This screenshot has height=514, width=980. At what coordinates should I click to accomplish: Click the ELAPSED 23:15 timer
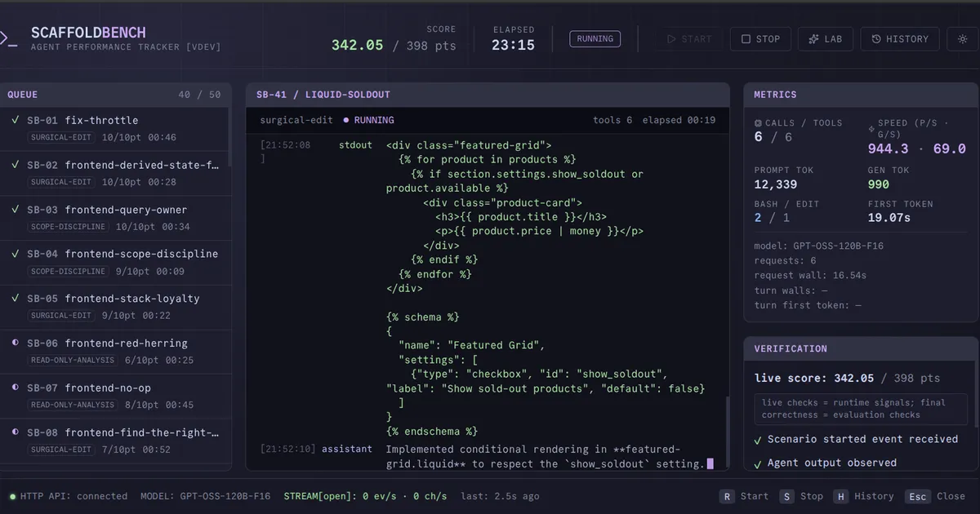513,46
